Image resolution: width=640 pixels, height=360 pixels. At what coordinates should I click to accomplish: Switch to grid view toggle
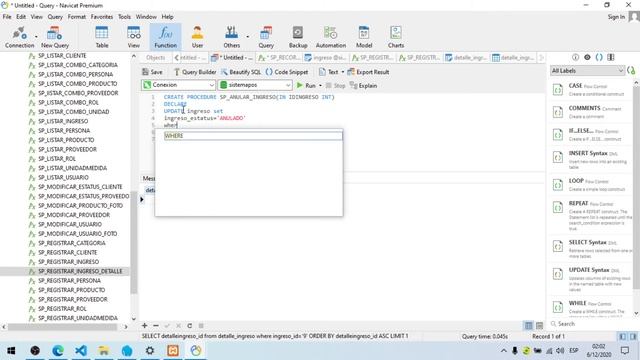[x=529, y=325]
